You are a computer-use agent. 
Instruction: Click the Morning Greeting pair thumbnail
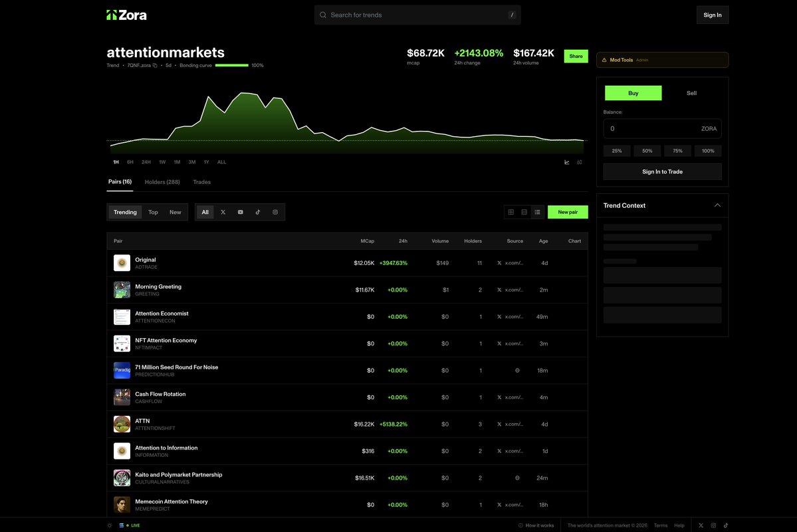pyautogui.click(x=122, y=290)
